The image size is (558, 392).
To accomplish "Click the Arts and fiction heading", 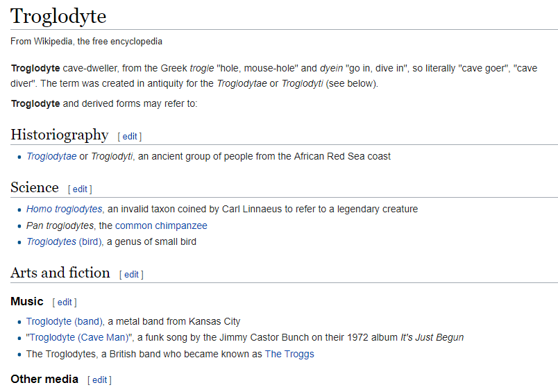I will pyautogui.click(x=60, y=273).
